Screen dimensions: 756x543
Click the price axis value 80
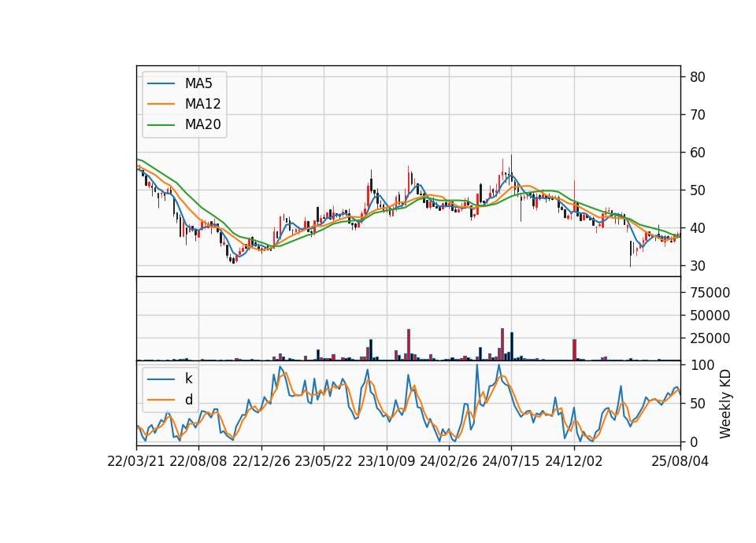(698, 77)
